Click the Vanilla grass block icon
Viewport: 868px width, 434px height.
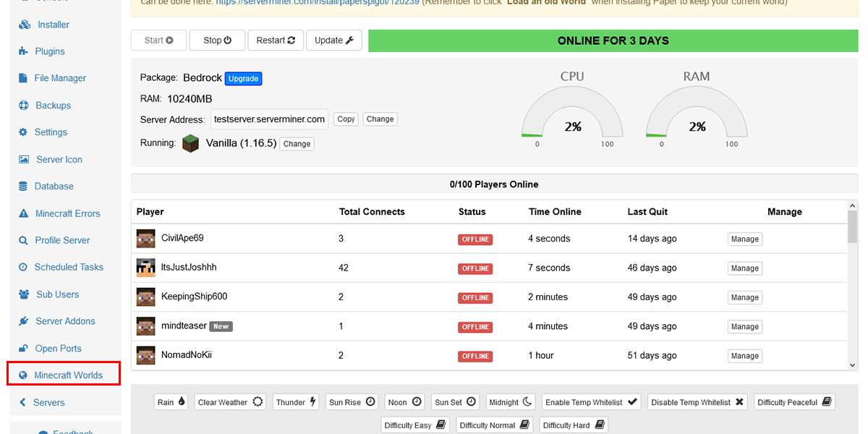[x=190, y=143]
